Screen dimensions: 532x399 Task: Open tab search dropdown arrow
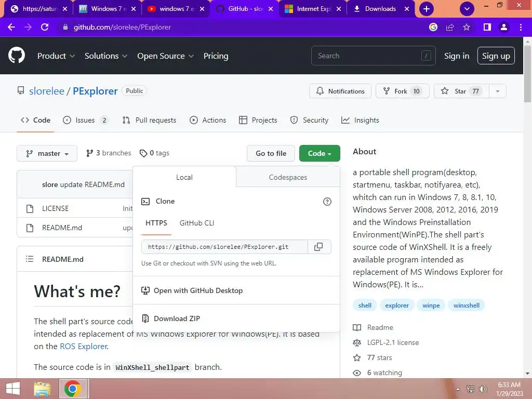[467, 9]
